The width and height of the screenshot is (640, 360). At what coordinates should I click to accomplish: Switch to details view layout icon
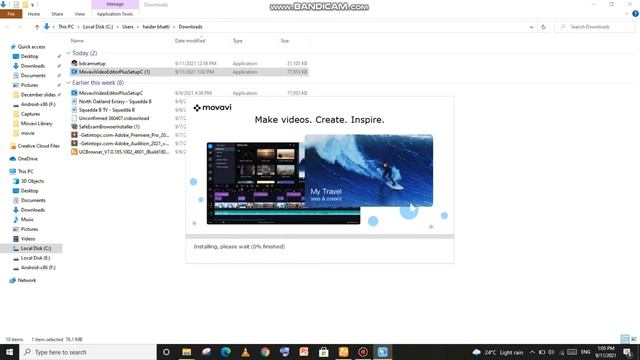pos(624,339)
